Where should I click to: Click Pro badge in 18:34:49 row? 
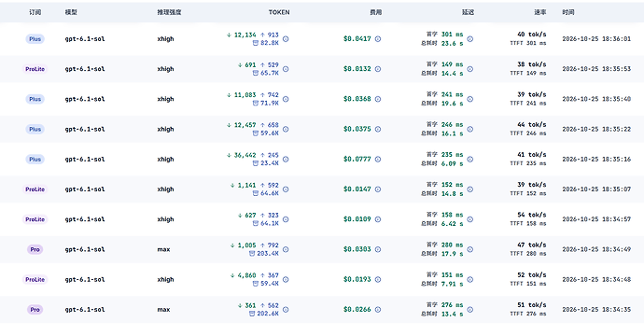35,249
